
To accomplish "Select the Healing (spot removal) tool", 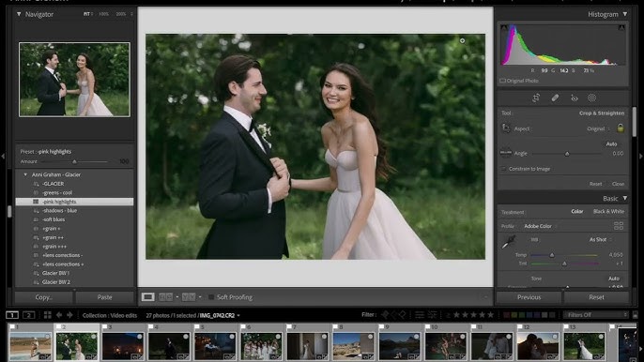I will (x=555, y=98).
